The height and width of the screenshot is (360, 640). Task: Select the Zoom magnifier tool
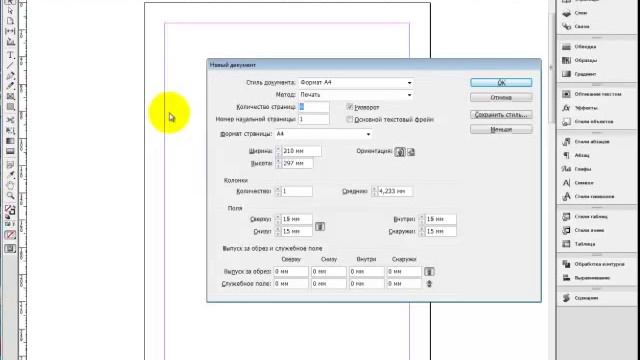coord(10,196)
